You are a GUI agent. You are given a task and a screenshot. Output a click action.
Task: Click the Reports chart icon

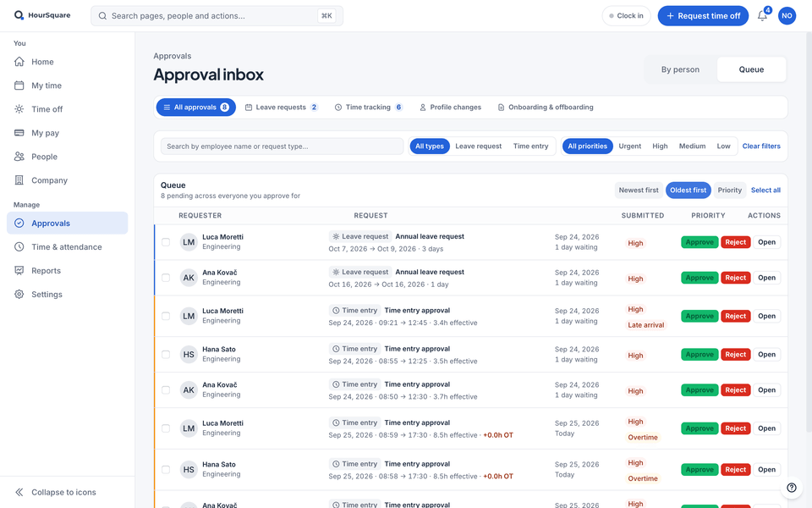(x=19, y=271)
